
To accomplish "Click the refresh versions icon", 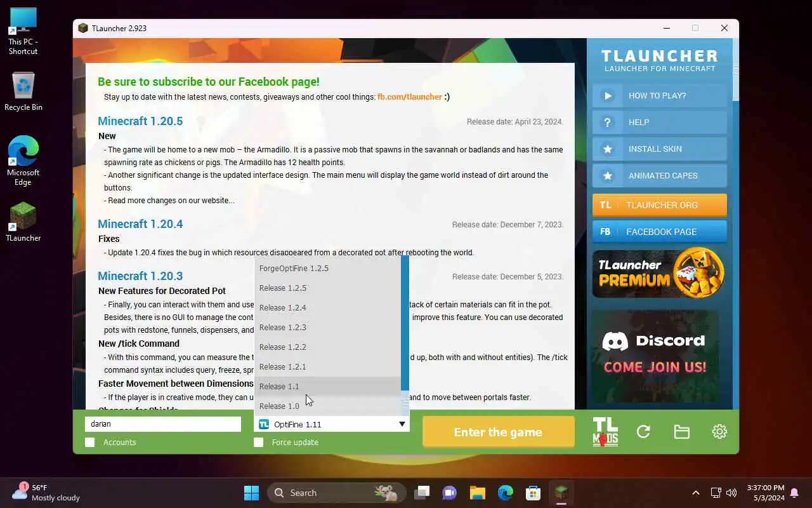I will point(643,432).
